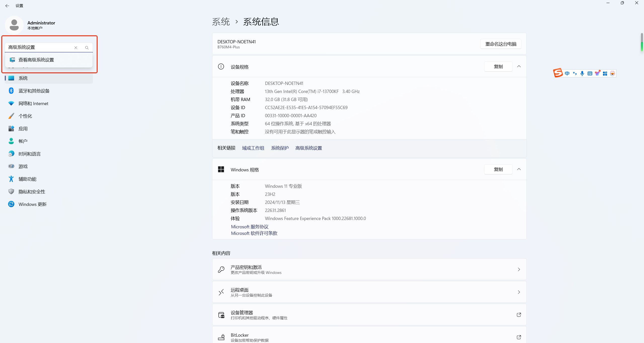
Task: Click the search magnifier icon
Action: (x=87, y=48)
